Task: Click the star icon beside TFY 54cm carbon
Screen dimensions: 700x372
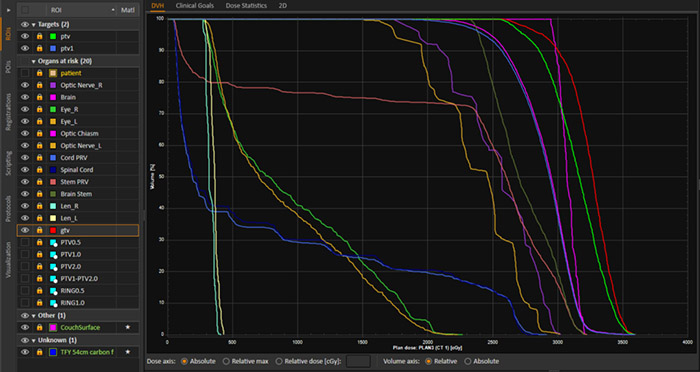Action: pyautogui.click(x=128, y=352)
